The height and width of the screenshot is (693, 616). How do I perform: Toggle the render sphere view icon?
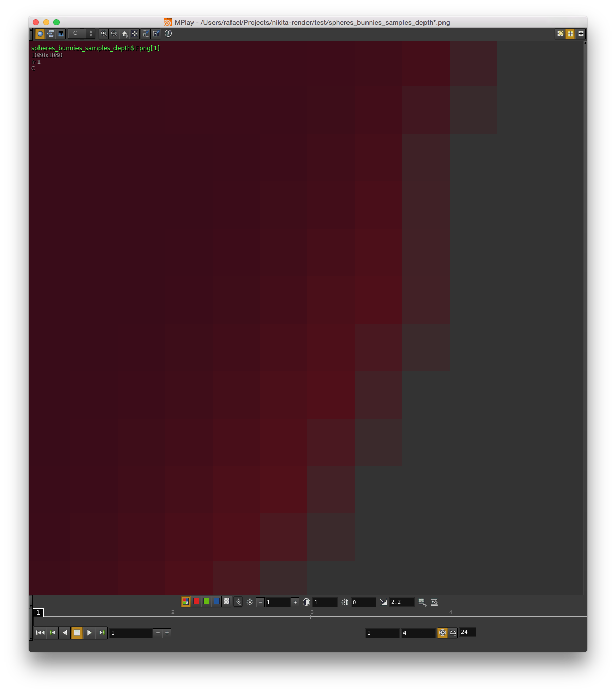pyautogui.click(x=40, y=34)
